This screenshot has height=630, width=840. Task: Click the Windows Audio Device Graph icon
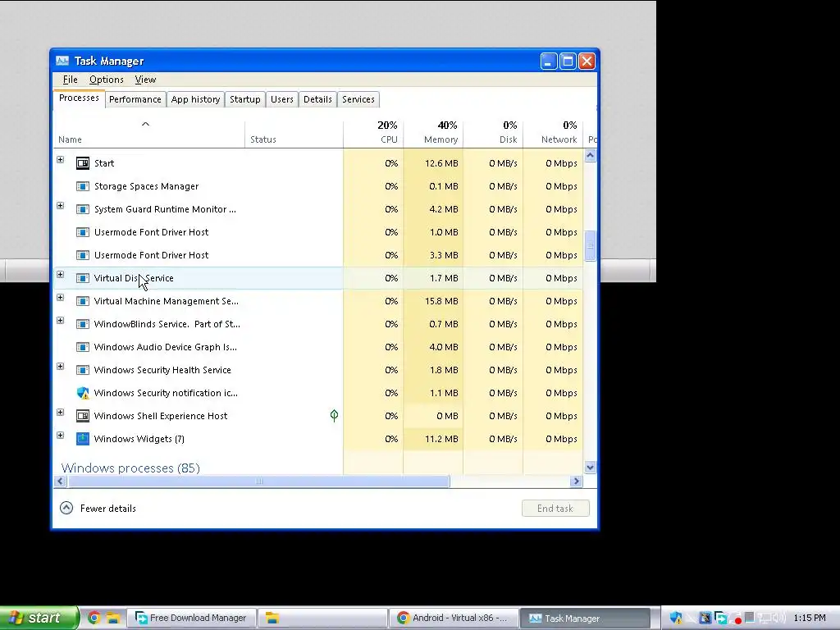(x=83, y=347)
